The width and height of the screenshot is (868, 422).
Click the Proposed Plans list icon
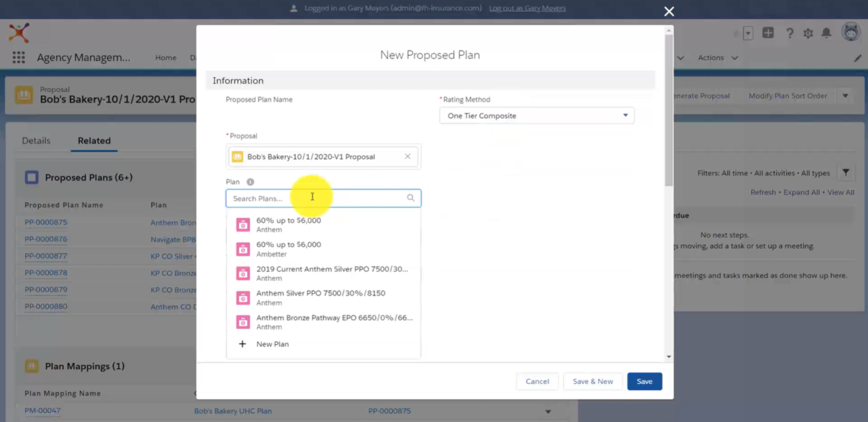[x=31, y=177]
